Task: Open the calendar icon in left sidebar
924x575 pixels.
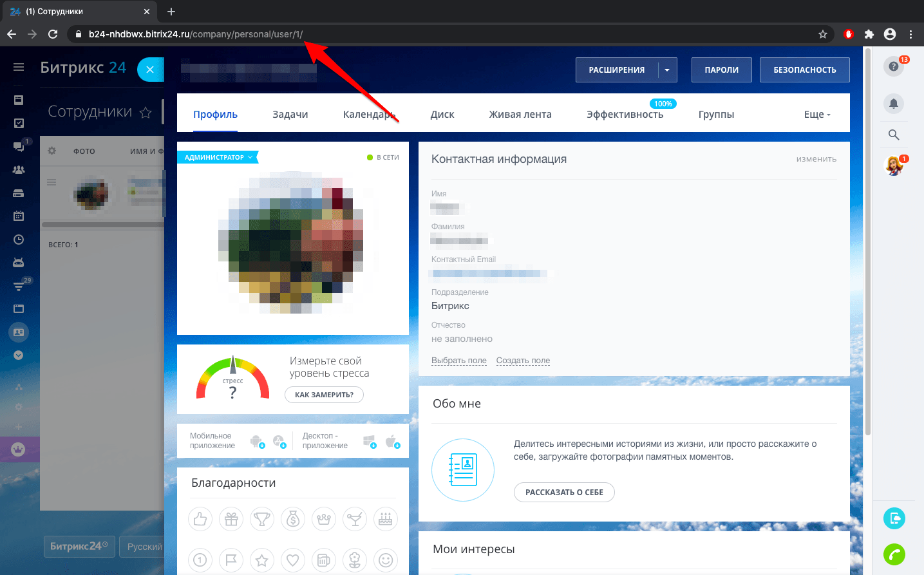Action: (x=19, y=216)
